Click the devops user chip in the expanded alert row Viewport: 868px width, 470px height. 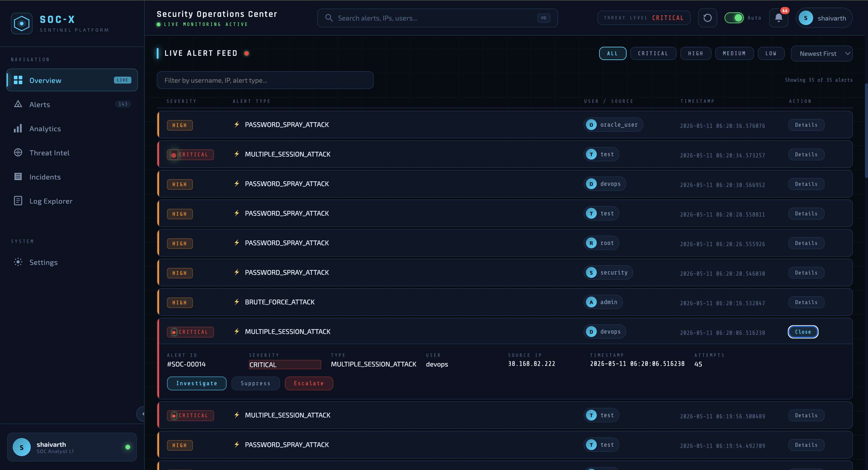[x=605, y=332]
